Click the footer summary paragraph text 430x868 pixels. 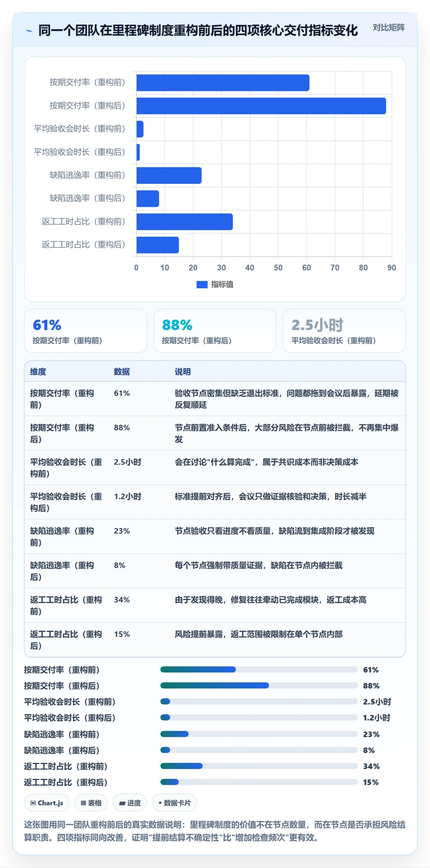click(214, 831)
